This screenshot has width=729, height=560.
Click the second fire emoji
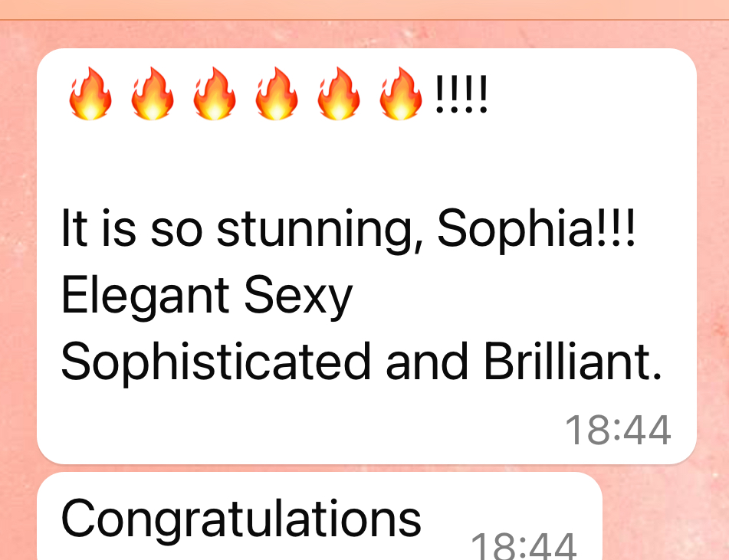pos(153,93)
